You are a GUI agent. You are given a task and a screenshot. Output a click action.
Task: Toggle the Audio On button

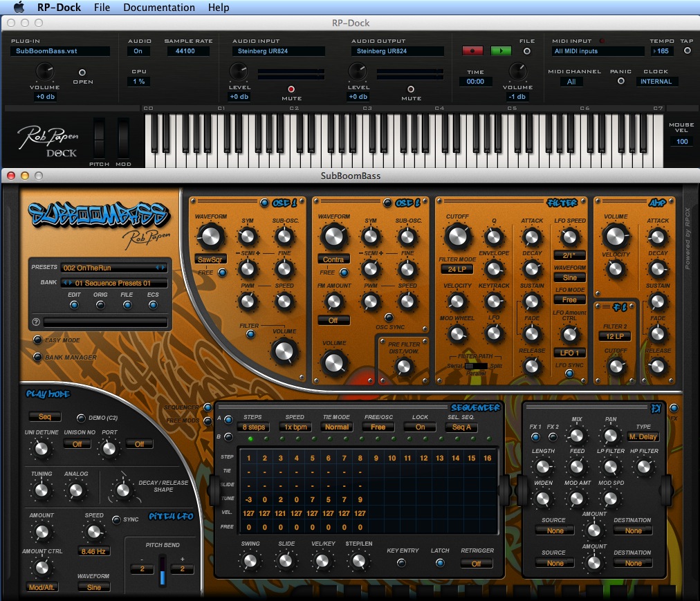(x=138, y=51)
